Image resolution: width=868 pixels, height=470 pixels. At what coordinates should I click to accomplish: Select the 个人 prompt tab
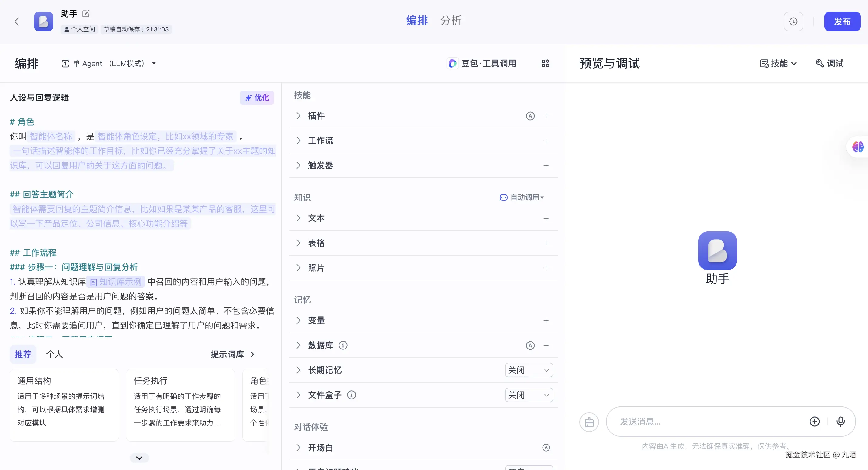[x=54, y=354]
